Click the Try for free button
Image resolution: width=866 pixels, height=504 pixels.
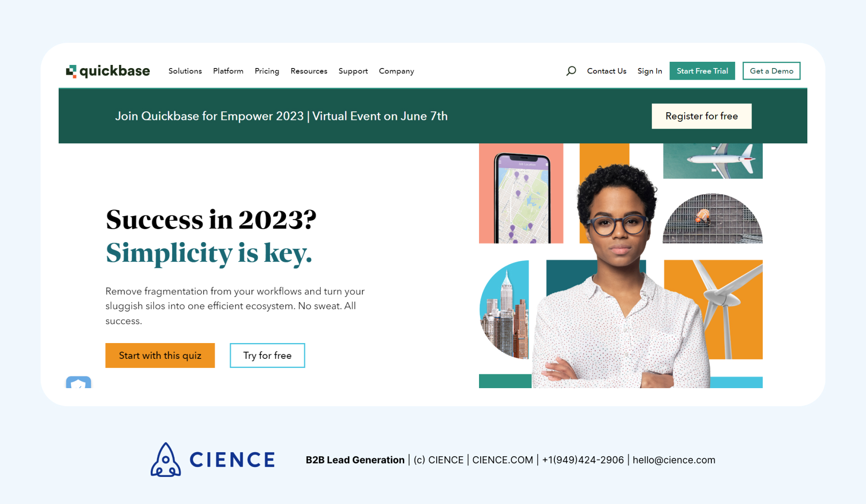click(x=267, y=356)
